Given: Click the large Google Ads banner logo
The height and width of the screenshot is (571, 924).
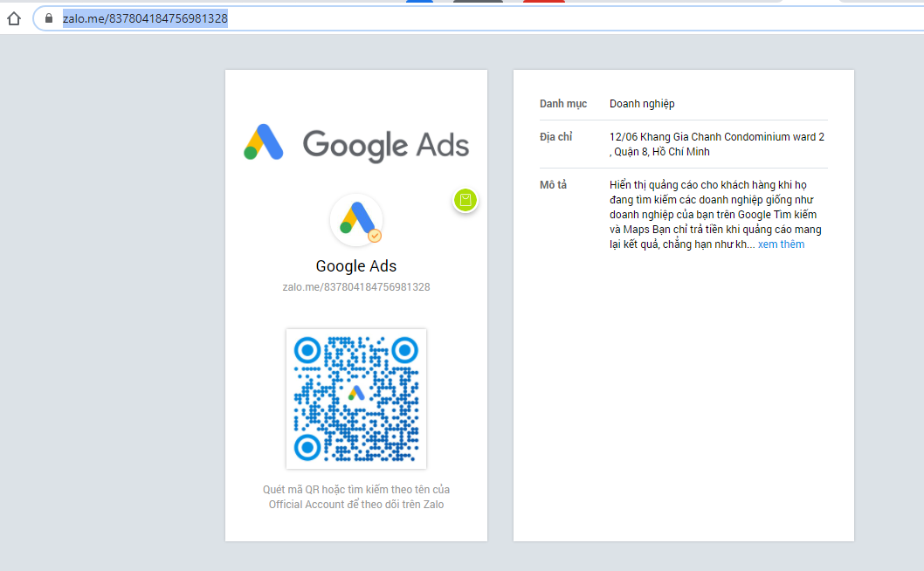Looking at the screenshot, I should click(x=356, y=143).
